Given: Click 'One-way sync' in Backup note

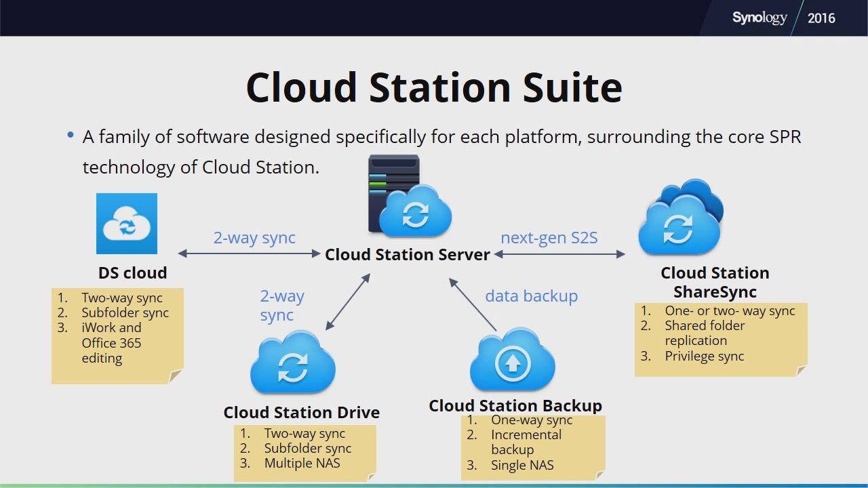Looking at the screenshot, I should (532, 420).
